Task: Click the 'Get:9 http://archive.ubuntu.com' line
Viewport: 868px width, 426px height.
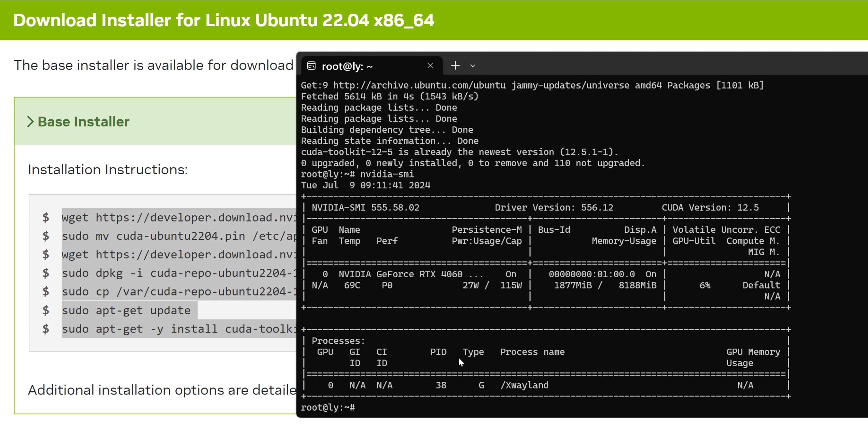Action: coord(532,85)
